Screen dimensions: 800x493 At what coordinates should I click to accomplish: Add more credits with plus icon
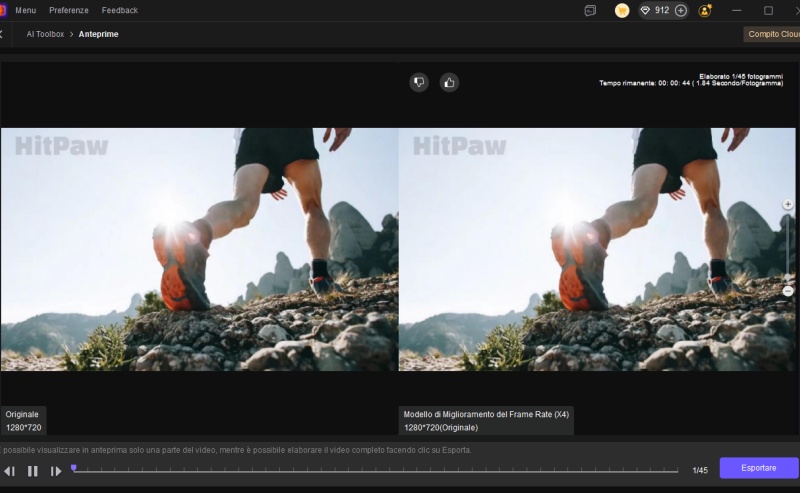(681, 10)
